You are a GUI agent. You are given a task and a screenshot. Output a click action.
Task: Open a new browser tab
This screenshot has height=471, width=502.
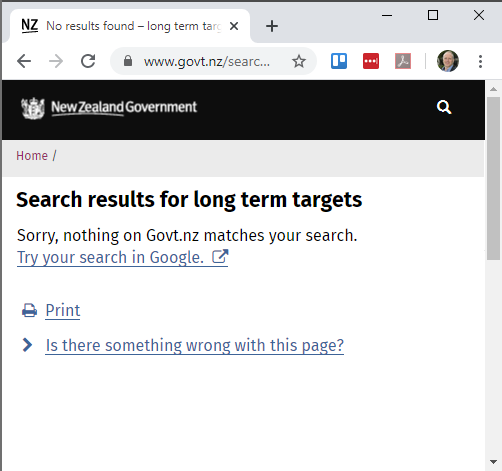click(272, 26)
